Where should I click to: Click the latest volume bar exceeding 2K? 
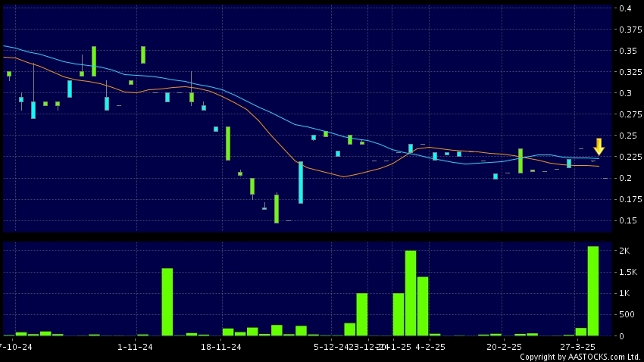593,291
